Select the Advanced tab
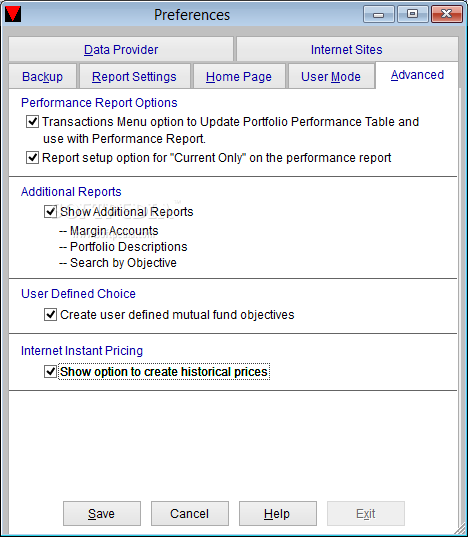468x537 pixels. (x=417, y=75)
